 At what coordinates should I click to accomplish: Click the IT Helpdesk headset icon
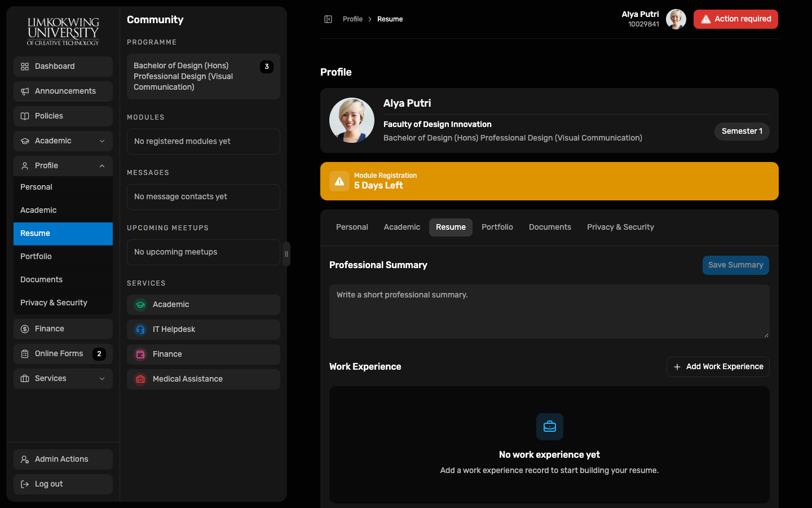tap(140, 330)
